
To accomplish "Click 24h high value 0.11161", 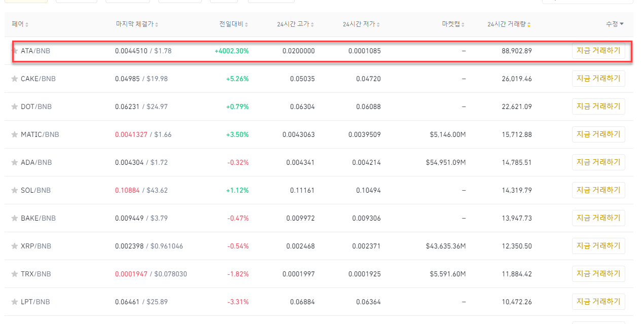I will pyautogui.click(x=302, y=190).
